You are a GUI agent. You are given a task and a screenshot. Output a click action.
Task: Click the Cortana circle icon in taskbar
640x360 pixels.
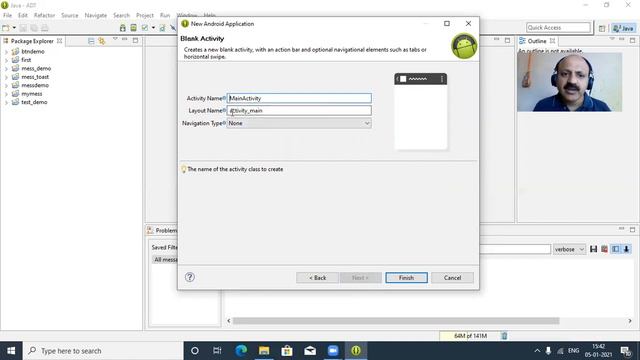195,351
